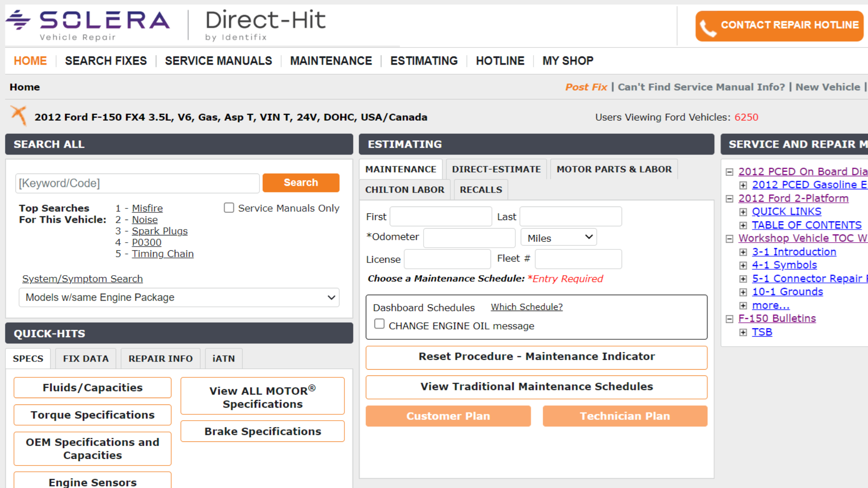Open the ESTIMATING top menu
Image resolution: width=868 pixels, height=488 pixels.
tap(424, 61)
